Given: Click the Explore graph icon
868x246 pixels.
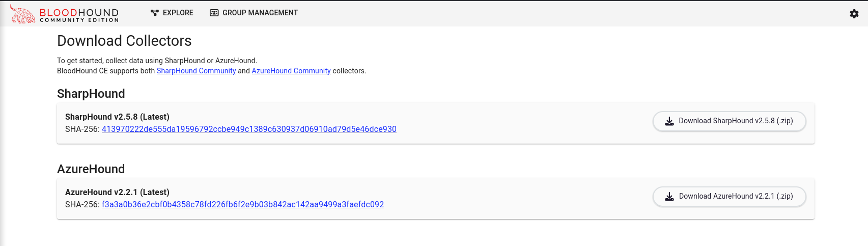Looking at the screenshot, I should pos(155,13).
